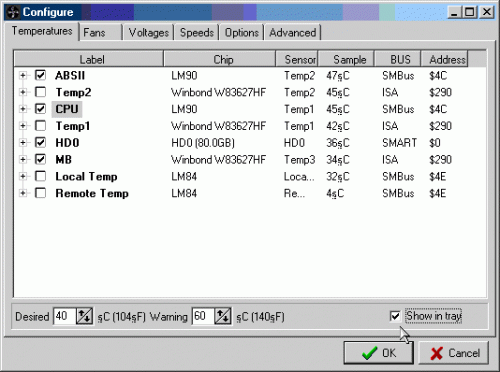This screenshot has height=372, width=500.
Task: Click the '47§C' sample value for ABSII
Action: 338,76
